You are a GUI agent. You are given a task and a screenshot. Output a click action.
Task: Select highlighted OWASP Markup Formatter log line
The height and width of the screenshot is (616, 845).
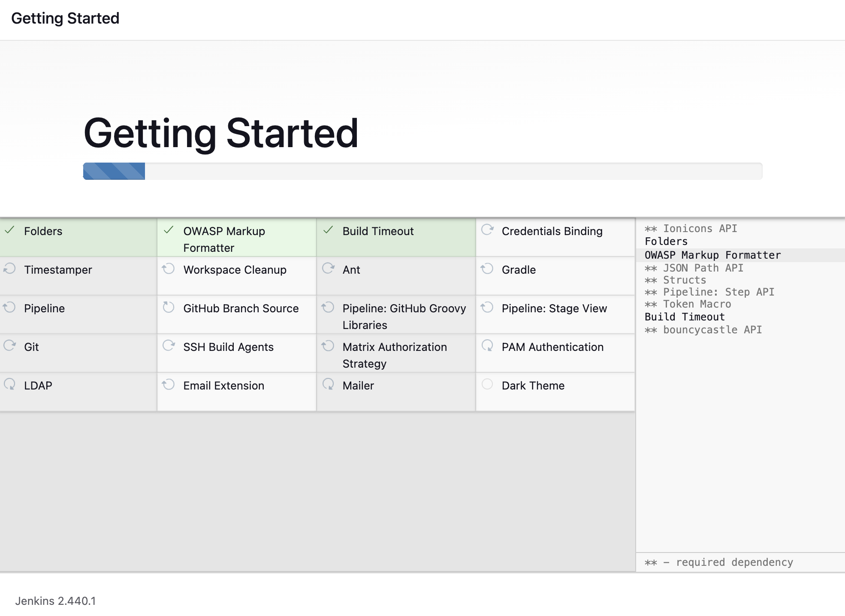click(712, 255)
